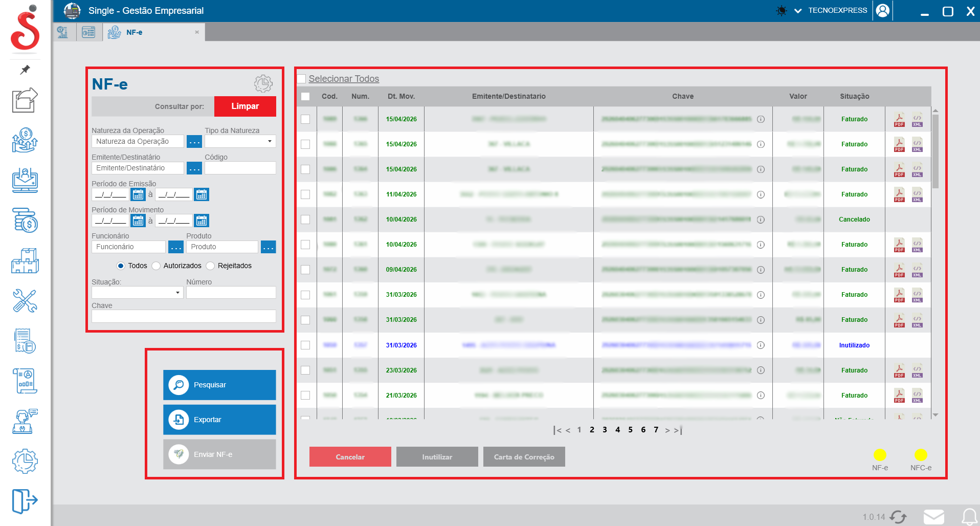Image resolution: width=980 pixels, height=526 pixels.
Task: Click the yellow NF-e status indicator
Action: click(x=880, y=455)
